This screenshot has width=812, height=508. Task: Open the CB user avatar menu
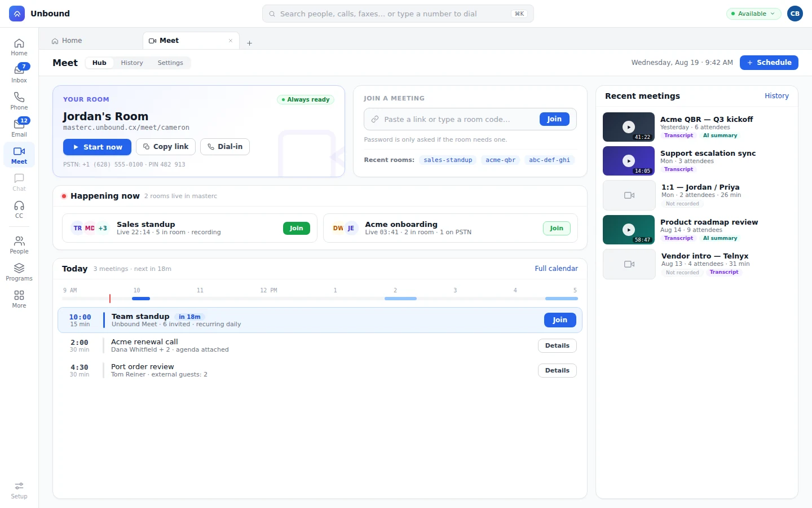pos(795,14)
